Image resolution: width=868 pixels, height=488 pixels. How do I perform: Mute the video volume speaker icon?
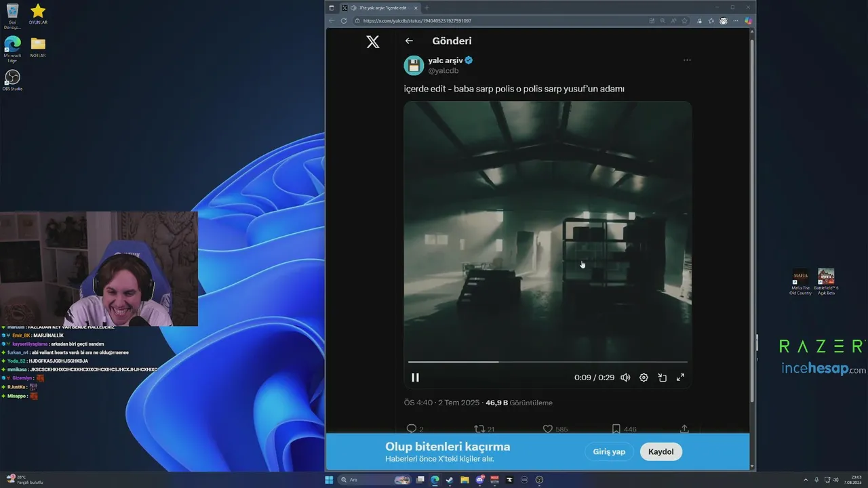pos(625,378)
